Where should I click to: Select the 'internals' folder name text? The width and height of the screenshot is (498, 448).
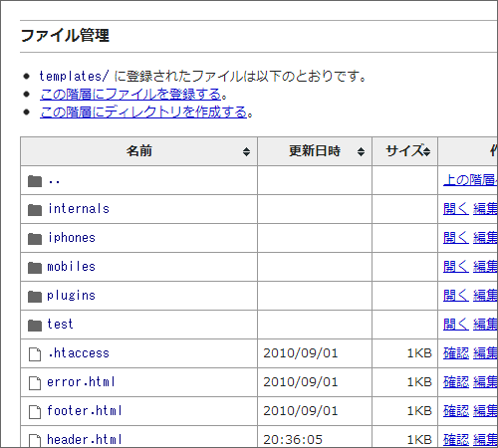coord(79,209)
